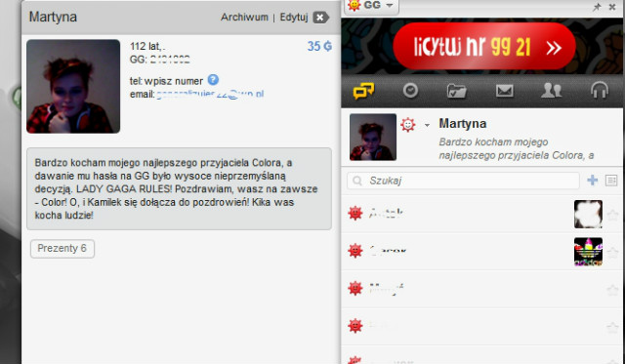Open the contact list view options icon
Viewport: 625px width, 364px height.
(x=611, y=181)
